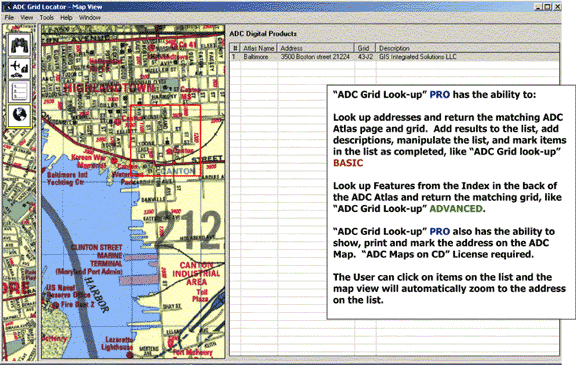Sort by the Atlas Name column header
This screenshot has width=576, height=365.
coord(259,48)
